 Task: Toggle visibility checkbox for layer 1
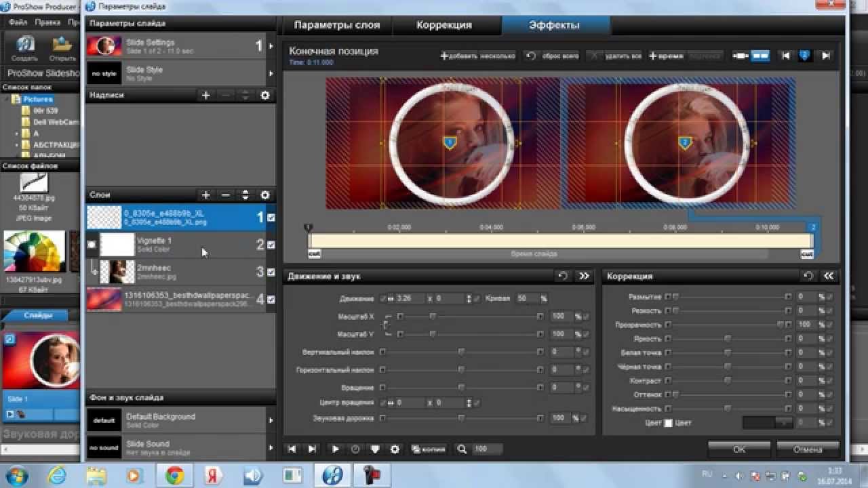(271, 218)
